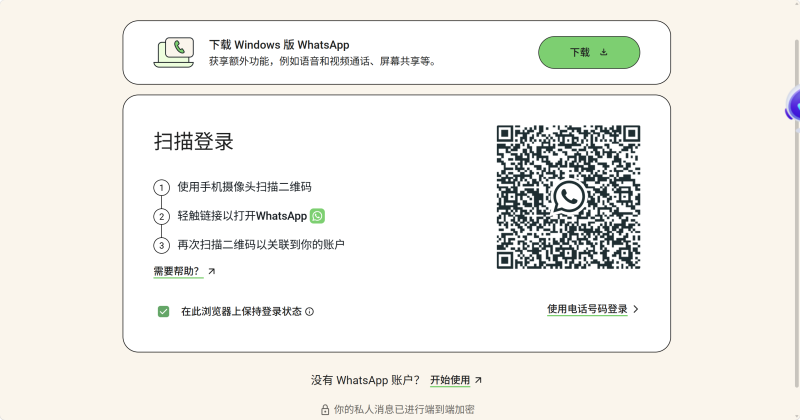Image resolution: width=800 pixels, height=420 pixels.
Task: Click the text 使用手机摄像头扫描二维码
Action: pyautogui.click(x=244, y=187)
